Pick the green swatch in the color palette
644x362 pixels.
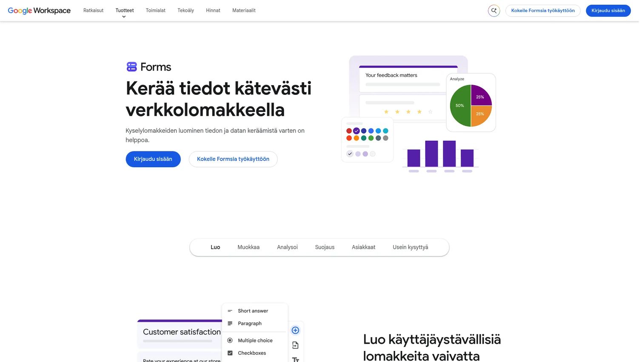pos(371,138)
